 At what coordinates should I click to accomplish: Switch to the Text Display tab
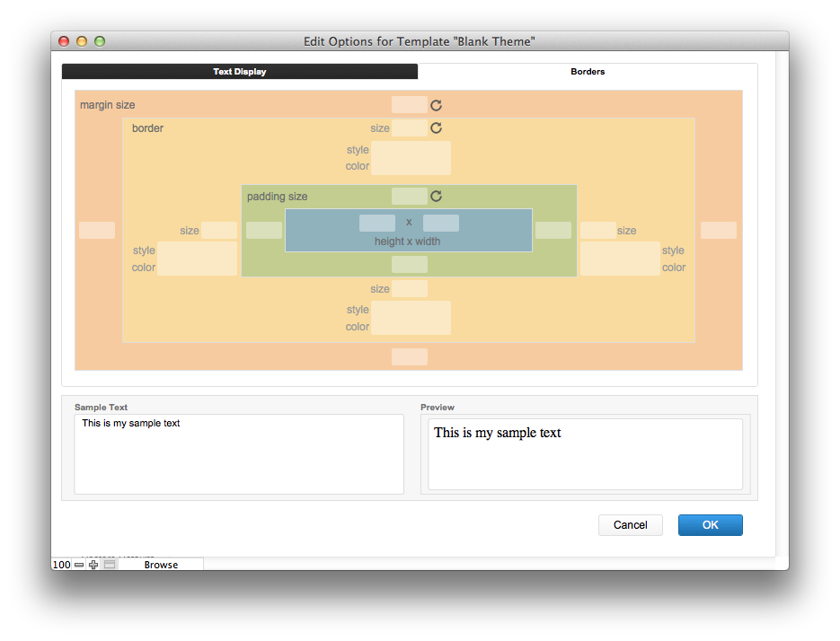coord(240,72)
